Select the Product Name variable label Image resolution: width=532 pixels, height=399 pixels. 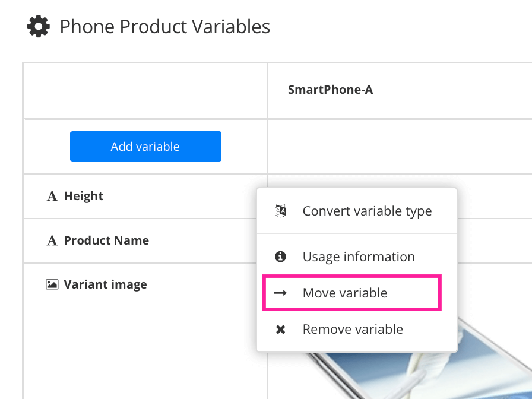(x=106, y=240)
